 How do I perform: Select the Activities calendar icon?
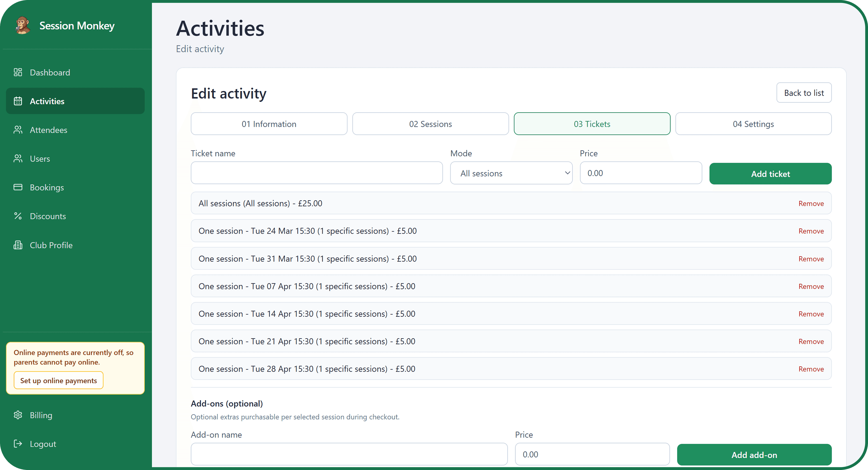tap(18, 101)
